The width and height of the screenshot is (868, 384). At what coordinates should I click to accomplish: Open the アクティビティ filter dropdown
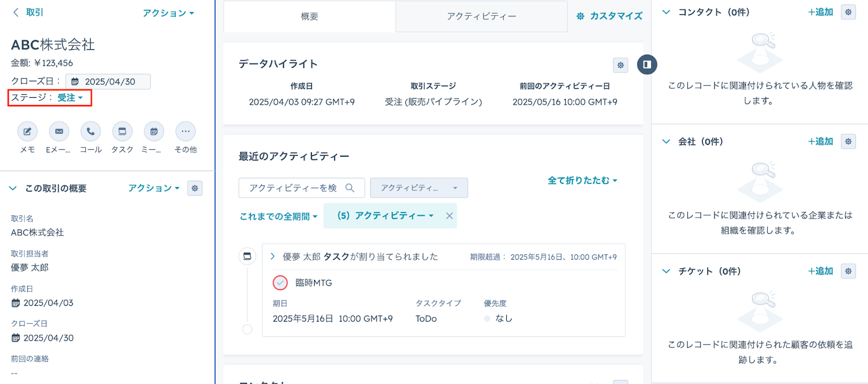(x=418, y=188)
